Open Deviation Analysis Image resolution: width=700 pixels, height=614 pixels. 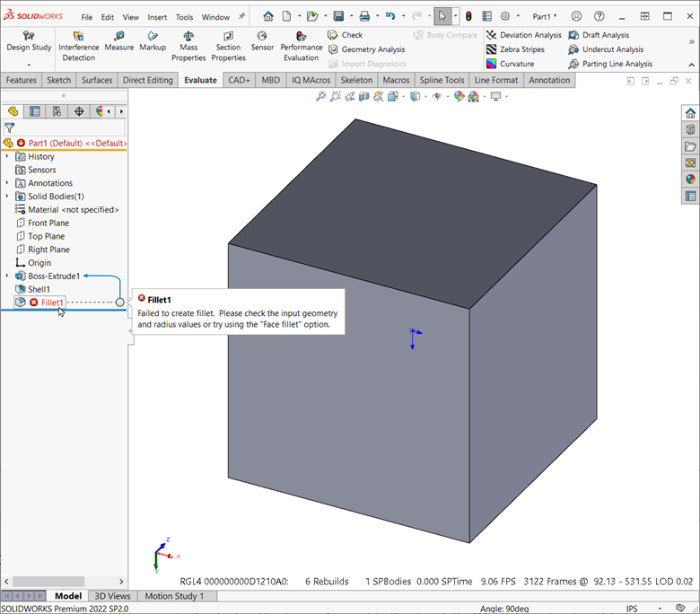click(524, 35)
